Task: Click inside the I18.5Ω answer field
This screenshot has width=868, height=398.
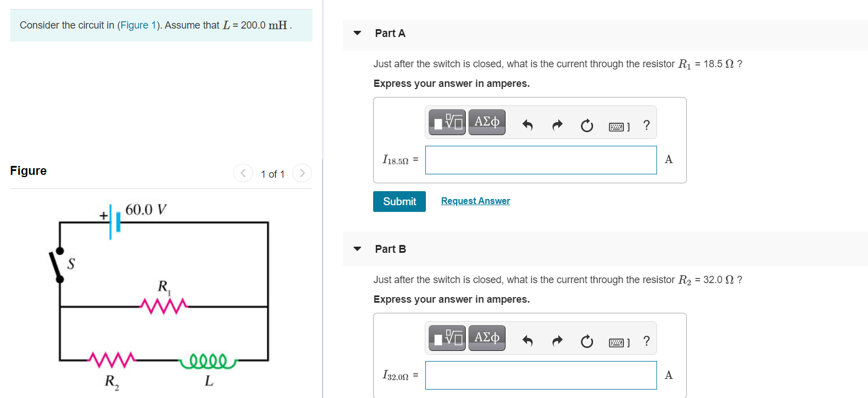Action: coord(540,160)
